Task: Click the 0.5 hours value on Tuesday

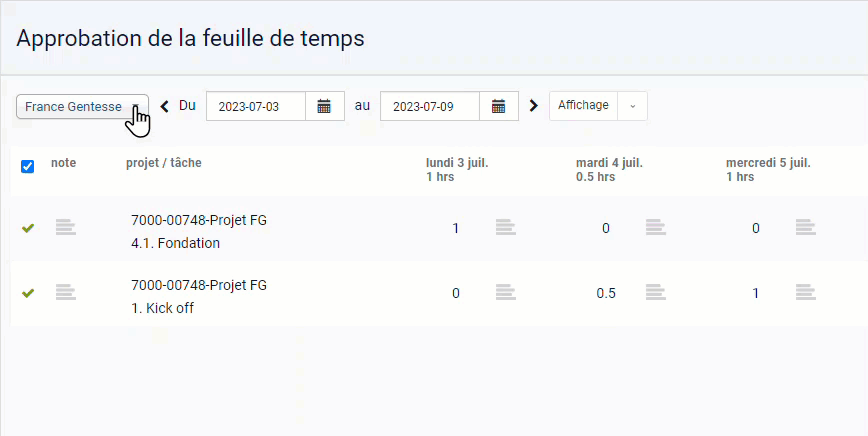Action: [606, 293]
